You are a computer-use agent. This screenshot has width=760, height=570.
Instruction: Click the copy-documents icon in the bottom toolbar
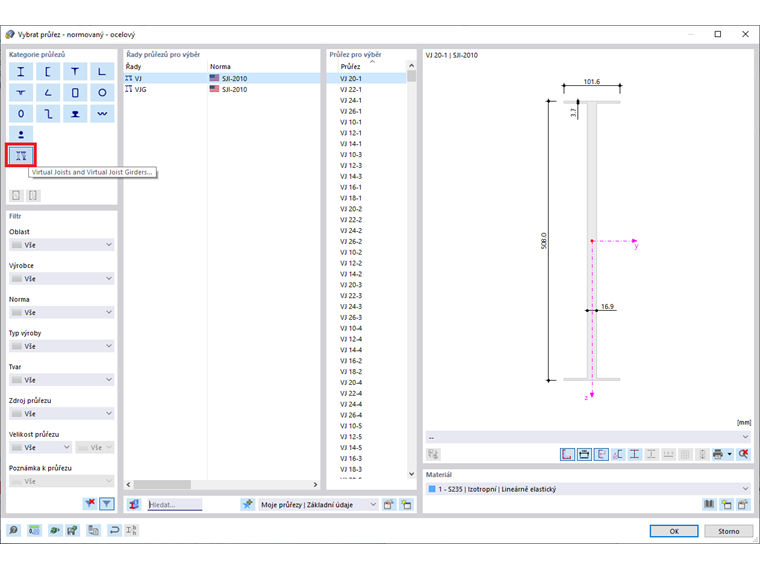pyautogui.click(x=94, y=530)
